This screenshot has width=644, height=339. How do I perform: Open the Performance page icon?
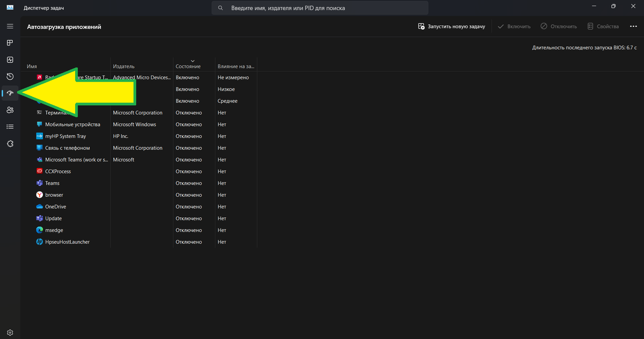click(x=10, y=60)
